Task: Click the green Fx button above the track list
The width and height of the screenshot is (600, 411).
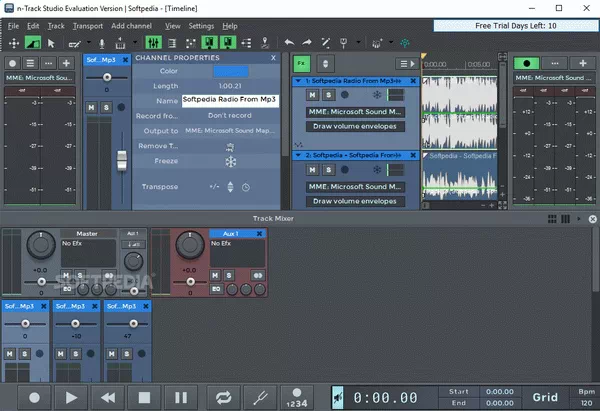Action: pos(302,62)
